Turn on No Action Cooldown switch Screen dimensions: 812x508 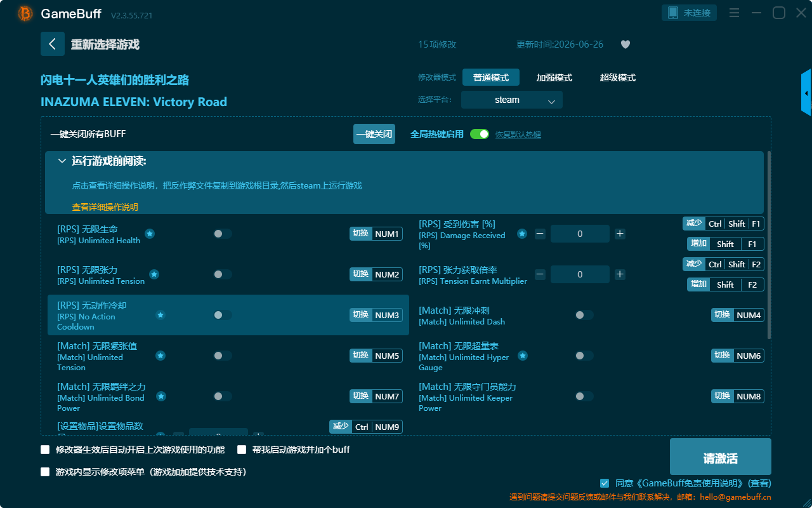pyautogui.click(x=222, y=315)
